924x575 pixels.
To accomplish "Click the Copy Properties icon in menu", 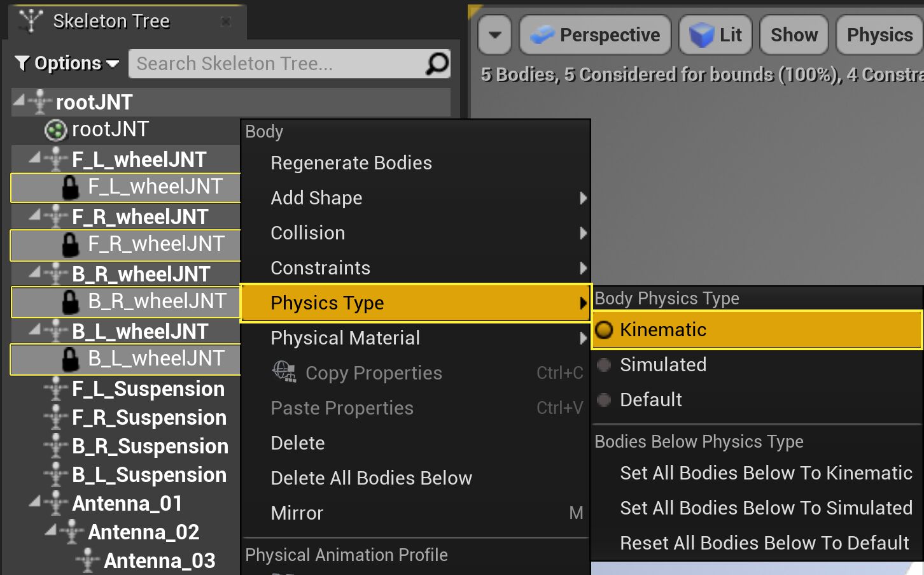I will click(x=284, y=372).
